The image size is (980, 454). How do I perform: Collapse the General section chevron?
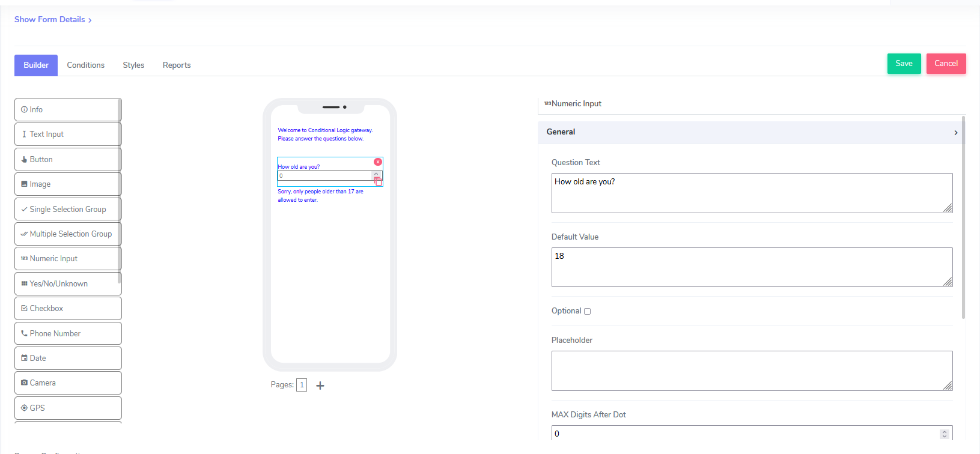[955, 133]
